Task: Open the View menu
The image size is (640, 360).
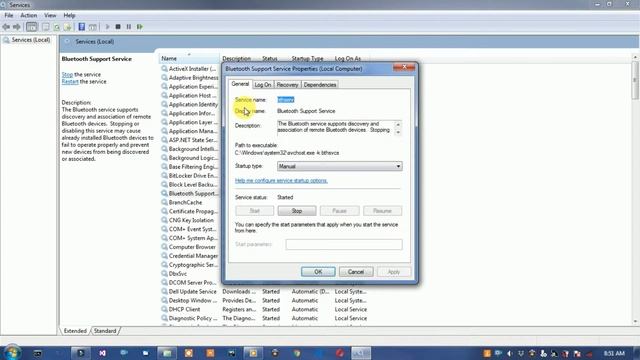Action: click(x=50, y=16)
